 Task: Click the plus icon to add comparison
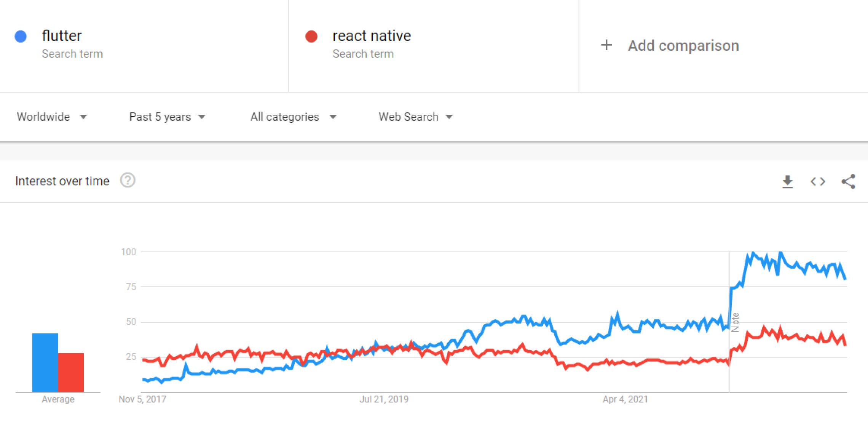(x=606, y=45)
